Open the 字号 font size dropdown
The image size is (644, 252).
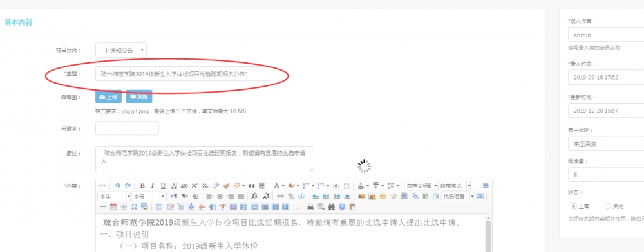(x=148, y=196)
